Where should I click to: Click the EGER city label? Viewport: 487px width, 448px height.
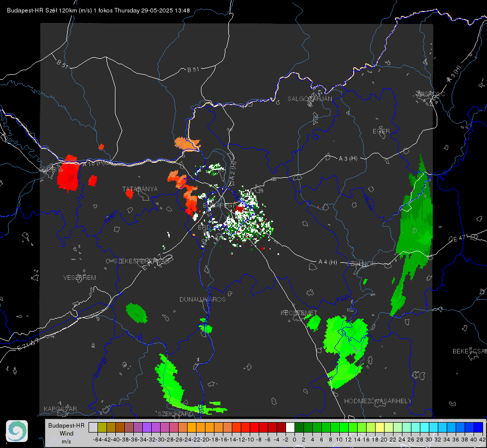point(381,131)
